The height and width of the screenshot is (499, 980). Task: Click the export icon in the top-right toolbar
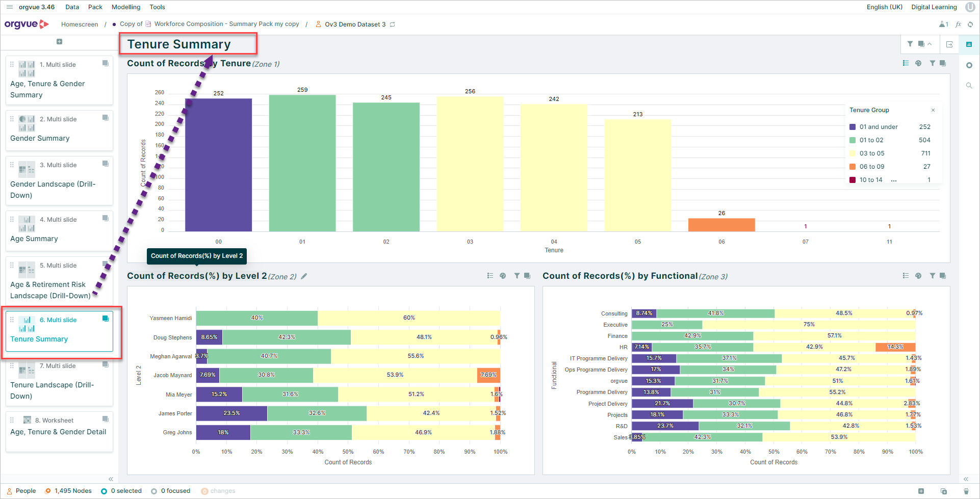[x=949, y=44]
